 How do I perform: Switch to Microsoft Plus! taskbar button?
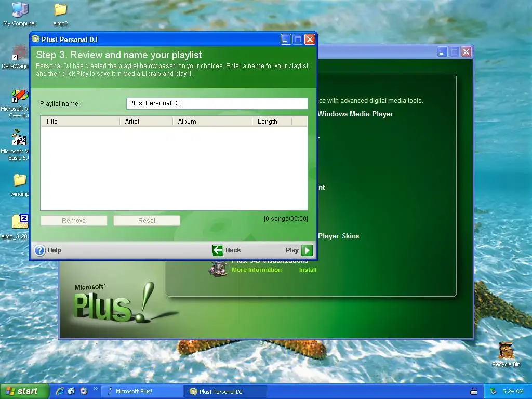142,391
